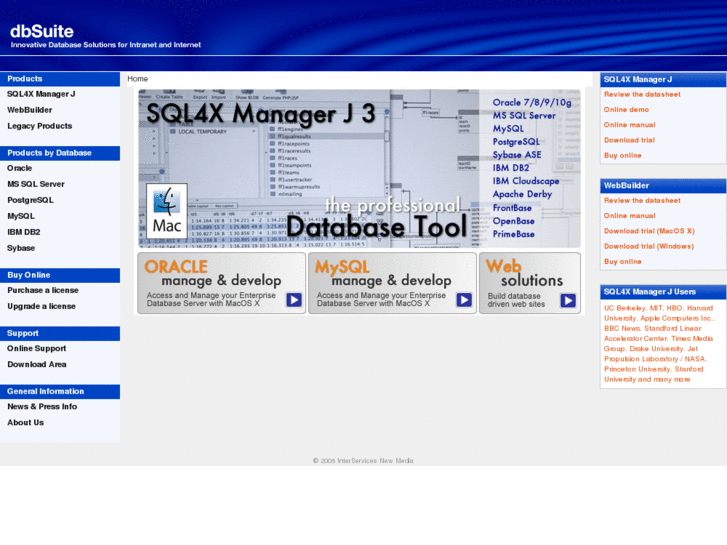
Task: Click the Home breadcrumb
Action: tap(138, 79)
